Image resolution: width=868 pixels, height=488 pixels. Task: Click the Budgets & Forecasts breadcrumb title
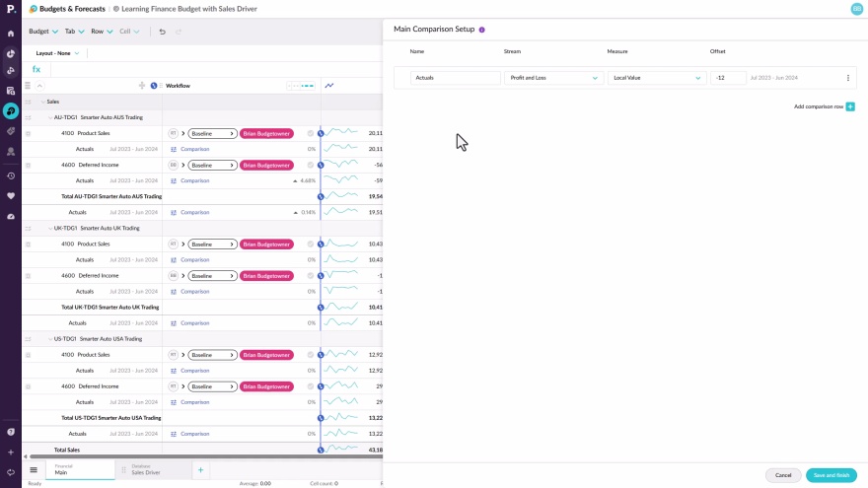[x=72, y=9]
